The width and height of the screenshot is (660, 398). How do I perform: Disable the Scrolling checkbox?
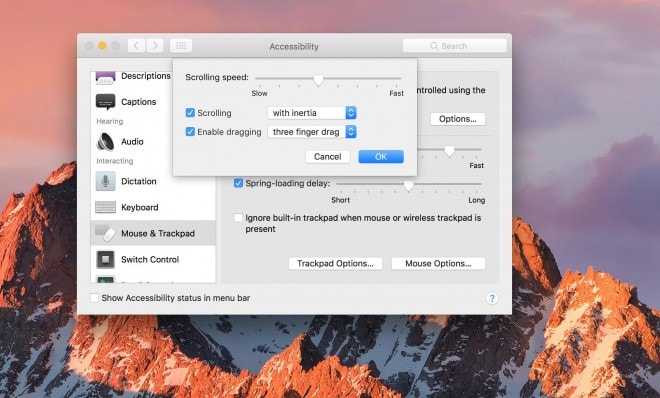(x=190, y=113)
